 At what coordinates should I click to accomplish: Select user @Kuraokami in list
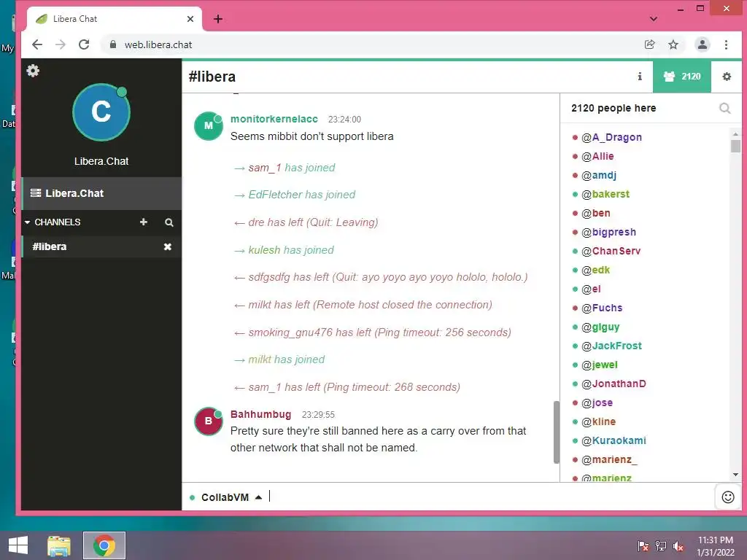[614, 440]
